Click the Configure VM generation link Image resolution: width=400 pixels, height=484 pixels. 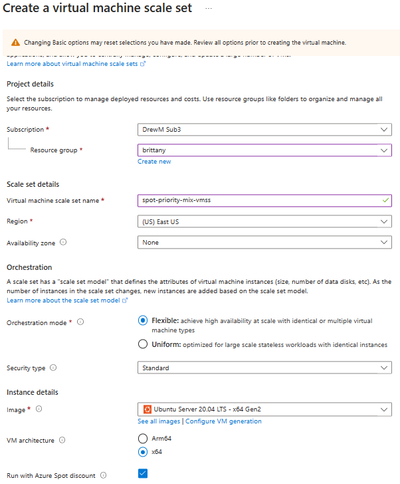(x=223, y=421)
